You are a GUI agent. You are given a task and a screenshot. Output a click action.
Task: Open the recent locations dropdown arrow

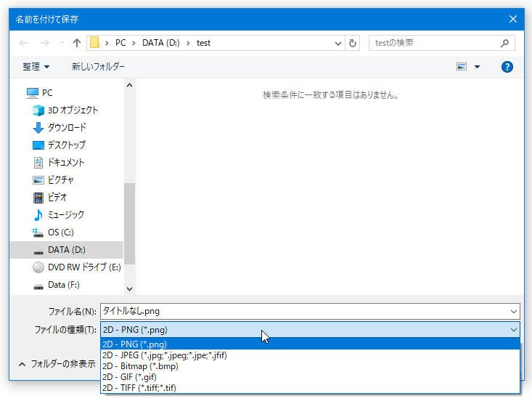pyautogui.click(x=62, y=43)
